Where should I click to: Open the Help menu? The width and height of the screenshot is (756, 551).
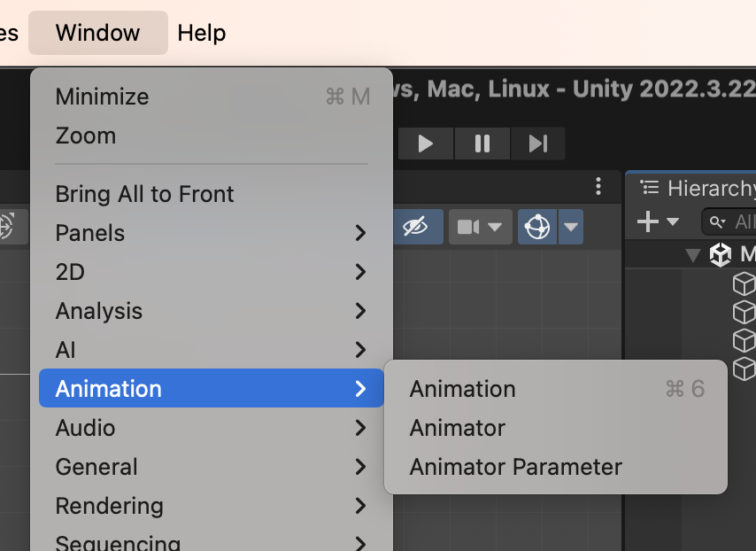(202, 33)
